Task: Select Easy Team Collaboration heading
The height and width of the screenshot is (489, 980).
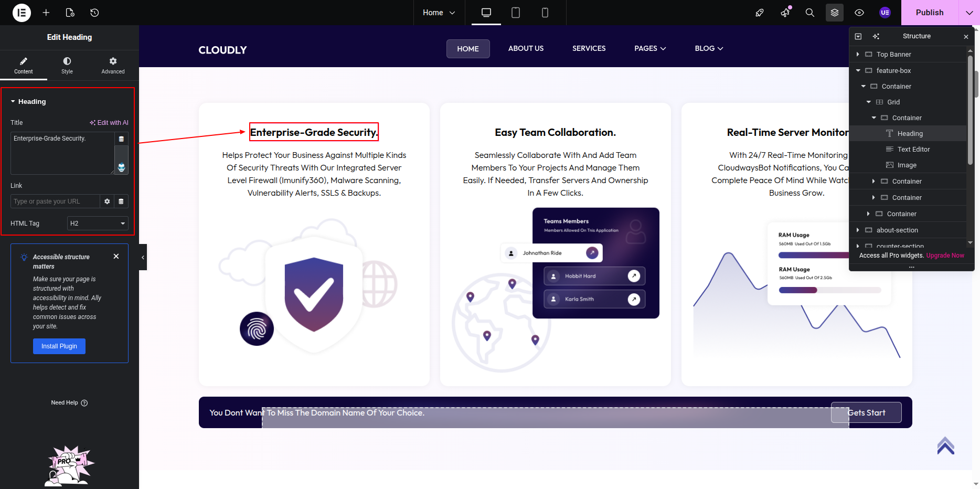Action: pyautogui.click(x=555, y=132)
